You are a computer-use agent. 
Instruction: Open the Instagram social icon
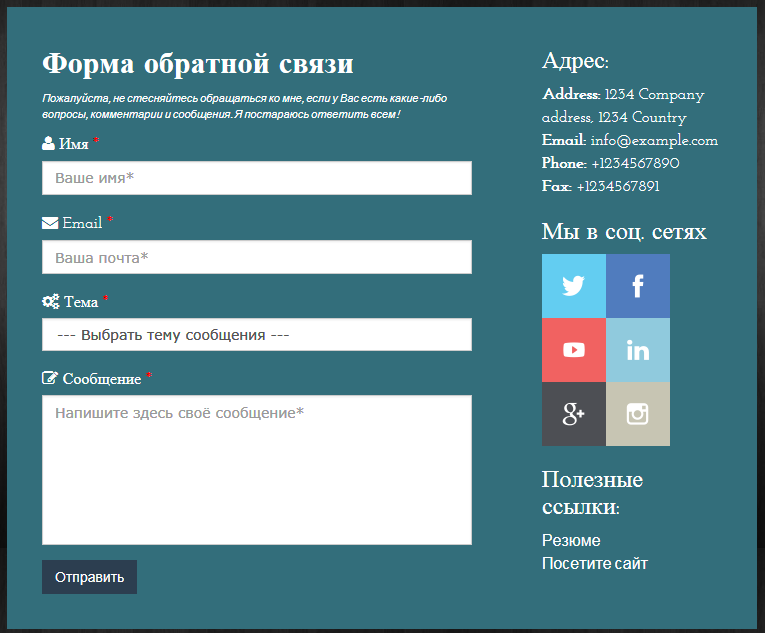pyautogui.click(x=637, y=414)
